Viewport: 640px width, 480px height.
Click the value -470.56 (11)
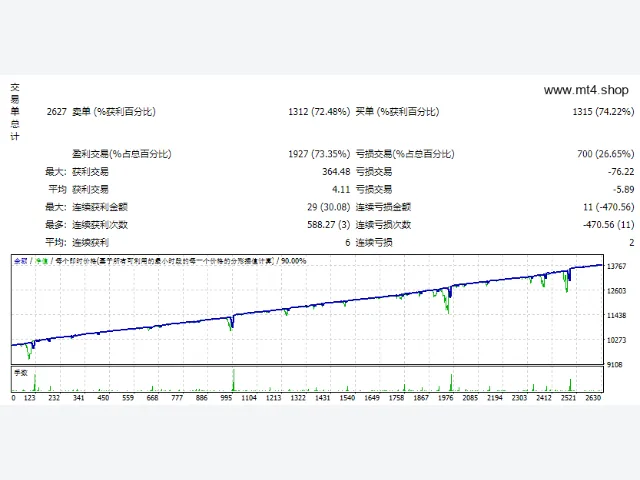tap(609, 225)
